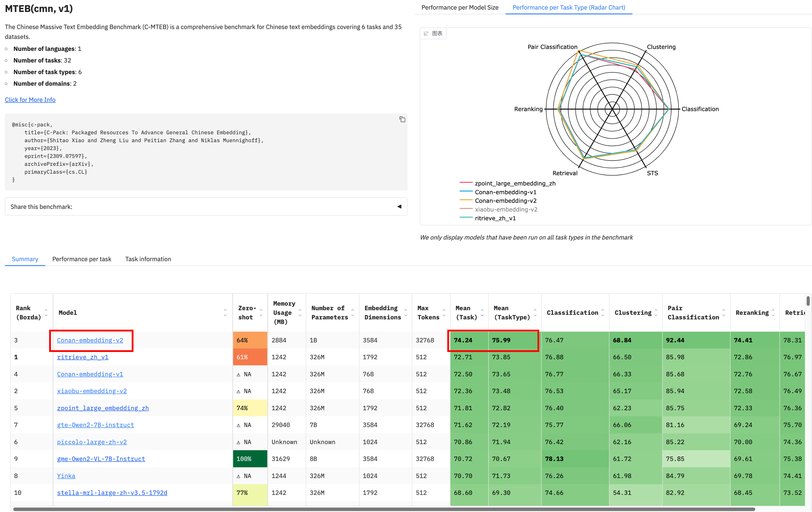This screenshot has height=512, width=812.
Task: Collapse the Share this benchmark section
Action: coord(399,206)
